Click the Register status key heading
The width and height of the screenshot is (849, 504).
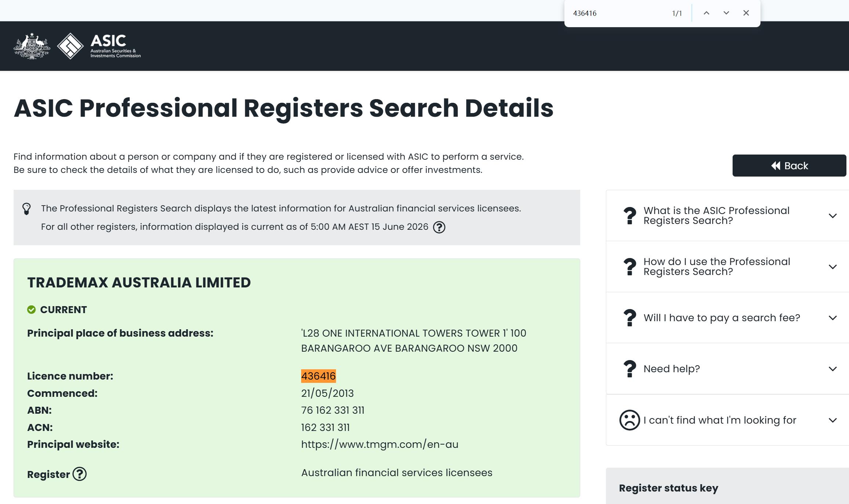pos(668,488)
